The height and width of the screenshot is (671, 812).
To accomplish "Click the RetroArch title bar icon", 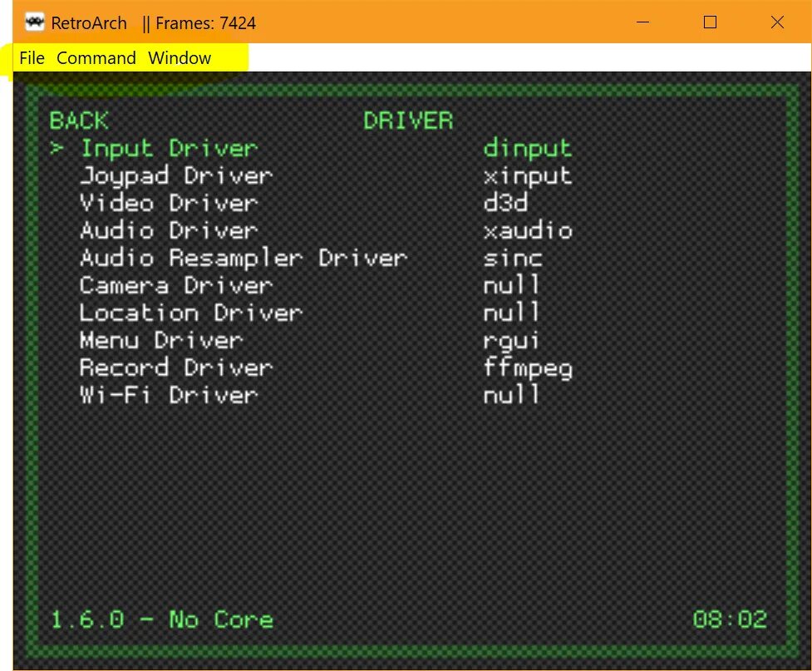I will 35,22.
